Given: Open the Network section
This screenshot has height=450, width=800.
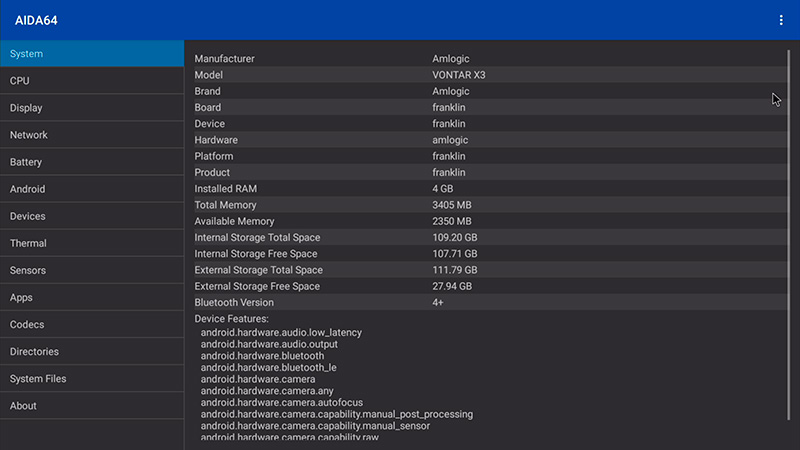Looking at the screenshot, I should tap(92, 135).
